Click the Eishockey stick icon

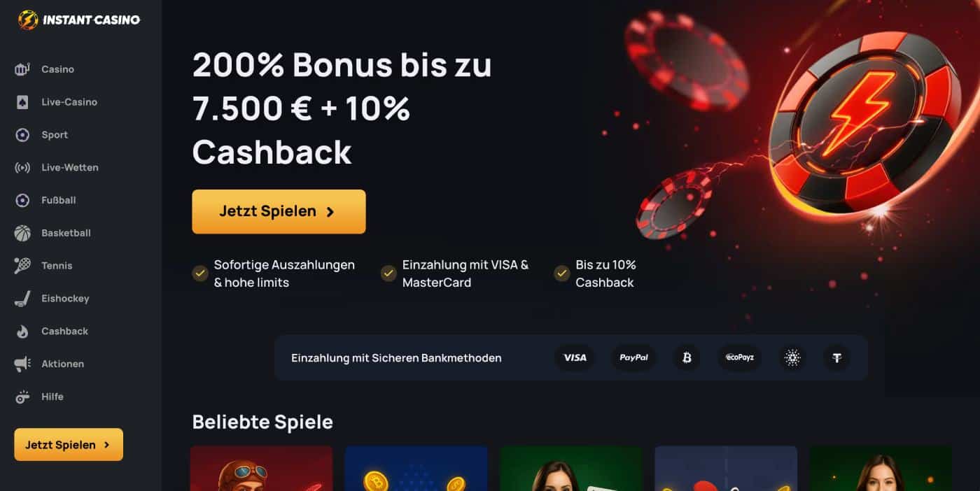coord(22,299)
